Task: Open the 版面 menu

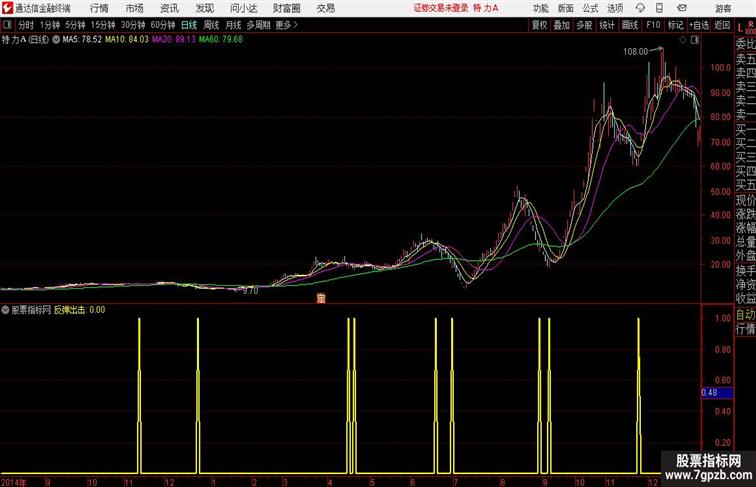Action: click(x=566, y=8)
